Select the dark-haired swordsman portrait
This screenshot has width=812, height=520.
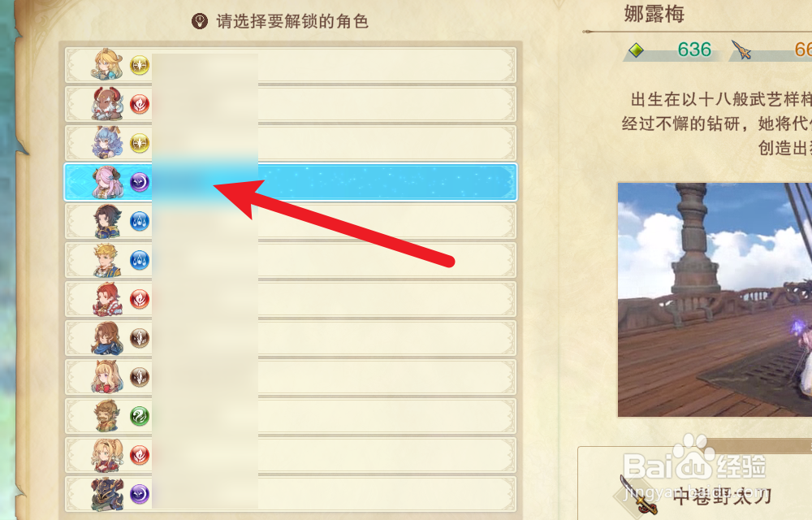point(107,221)
